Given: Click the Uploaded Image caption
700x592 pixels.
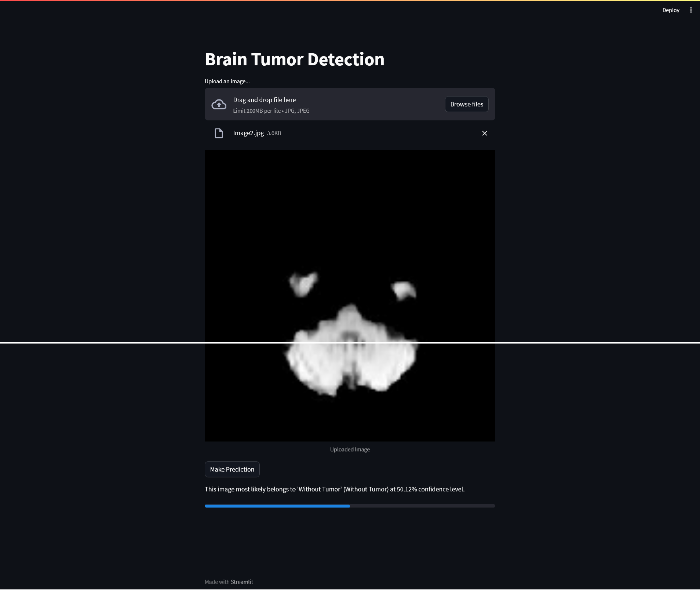Looking at the screenshot, I should tap(350, 449).
